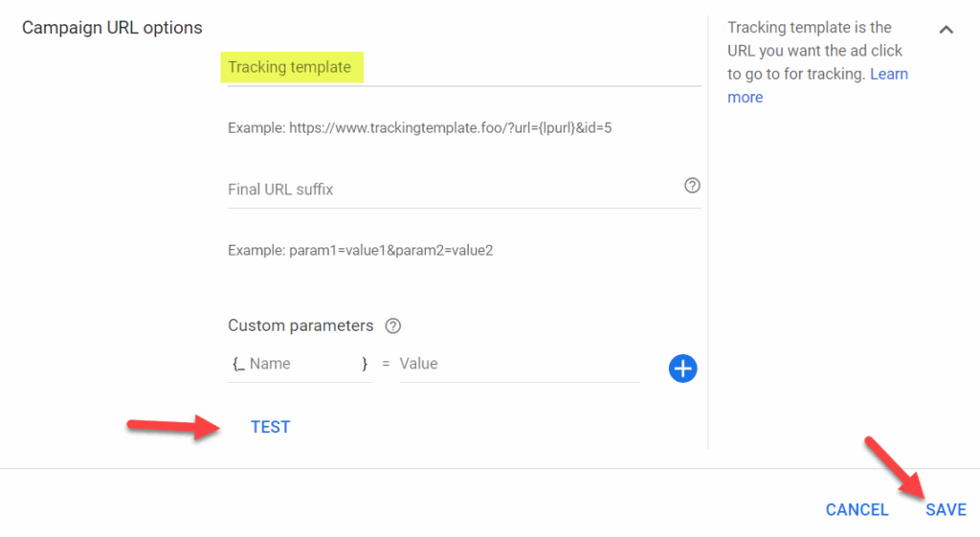
Task: Select the custom parameter Value field
Action: click(517, 364)
